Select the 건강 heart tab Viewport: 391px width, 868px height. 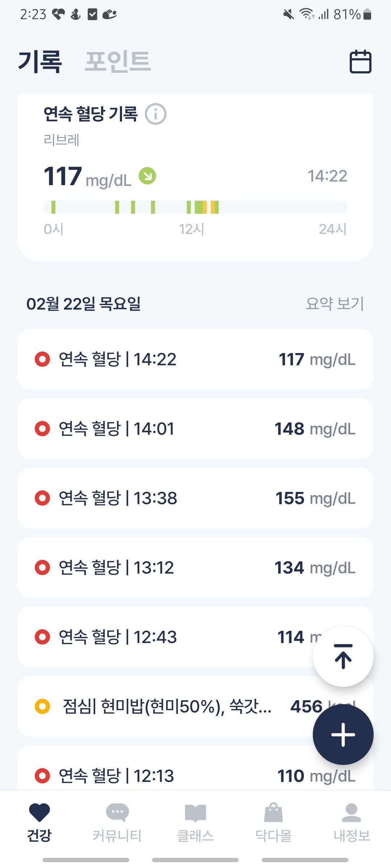click(39, 822)
